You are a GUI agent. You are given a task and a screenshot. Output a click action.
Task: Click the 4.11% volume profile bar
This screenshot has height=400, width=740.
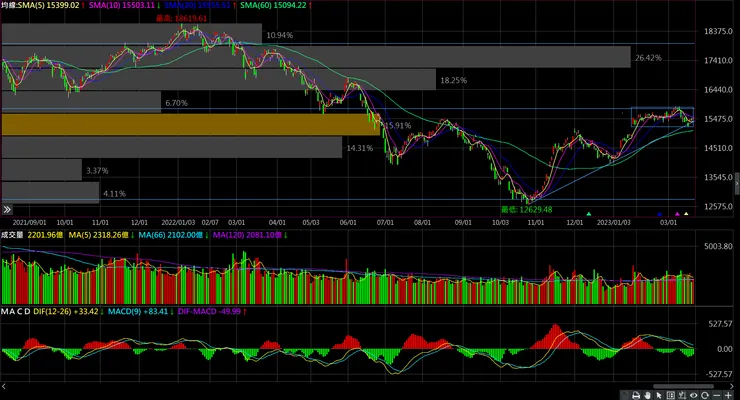[x=50, y=192]
